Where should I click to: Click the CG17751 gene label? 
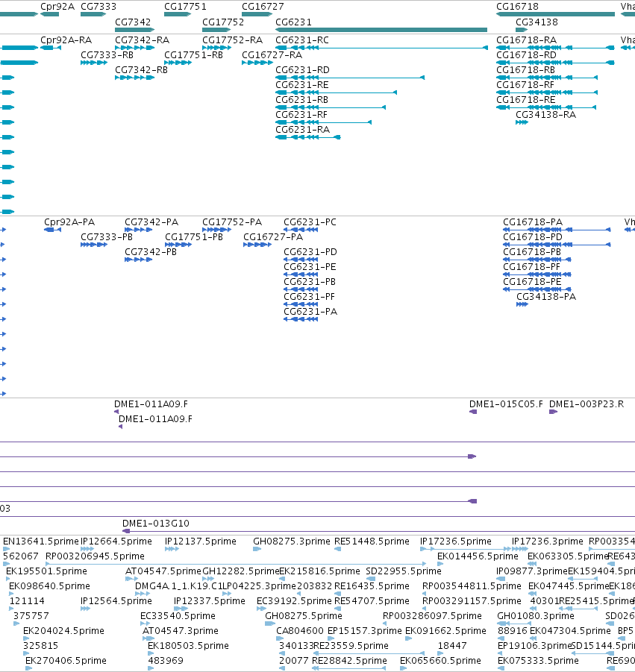coord(185,7)
